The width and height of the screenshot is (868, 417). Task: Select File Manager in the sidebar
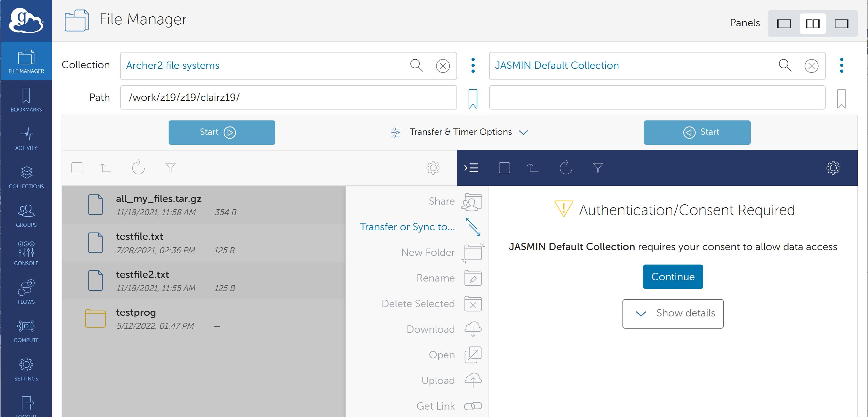click(26, 61)
